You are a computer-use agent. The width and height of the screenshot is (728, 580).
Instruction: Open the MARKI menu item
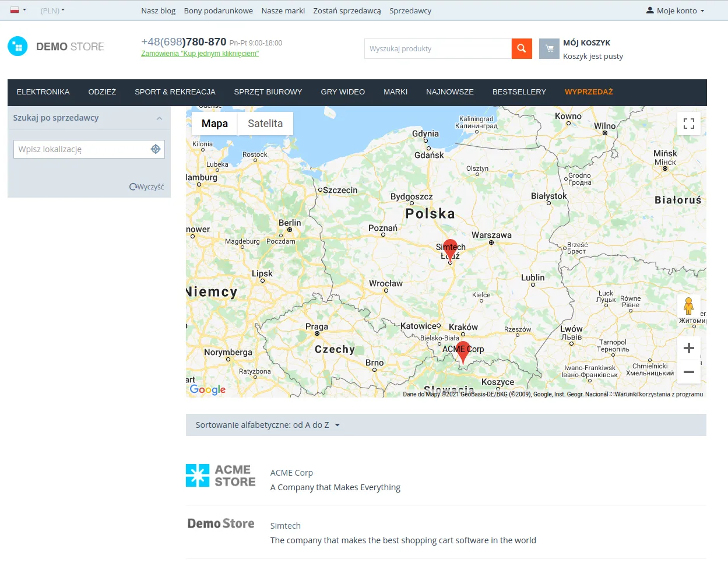pos(395,92)
